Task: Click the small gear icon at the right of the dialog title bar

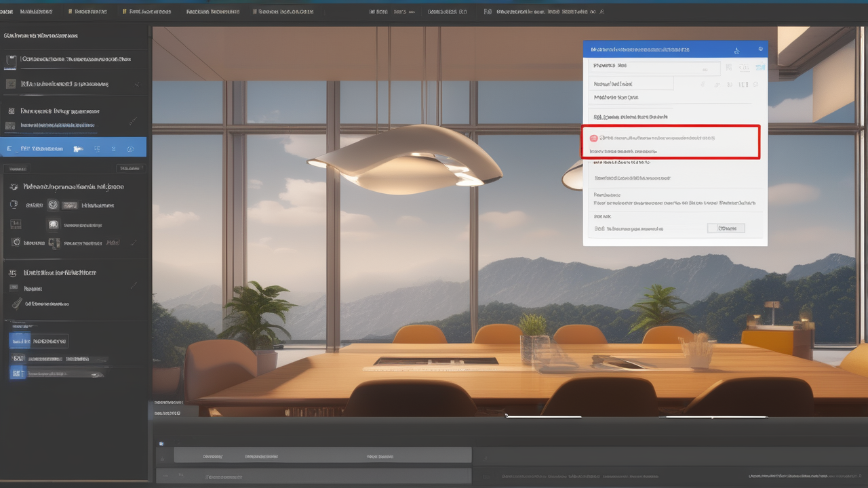Action: (x=760, y=49)
